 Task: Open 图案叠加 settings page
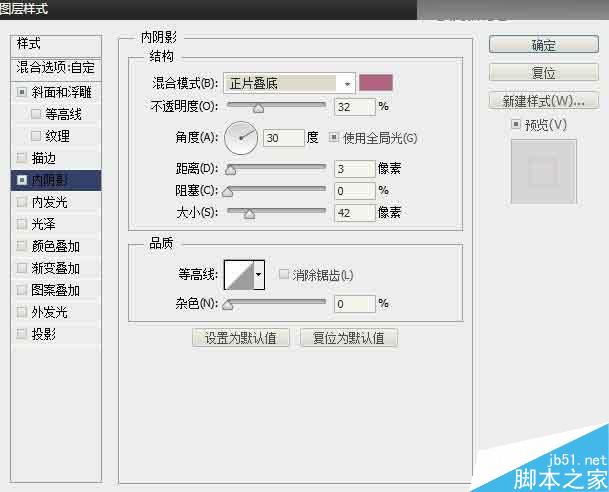[x=56, y=290]
